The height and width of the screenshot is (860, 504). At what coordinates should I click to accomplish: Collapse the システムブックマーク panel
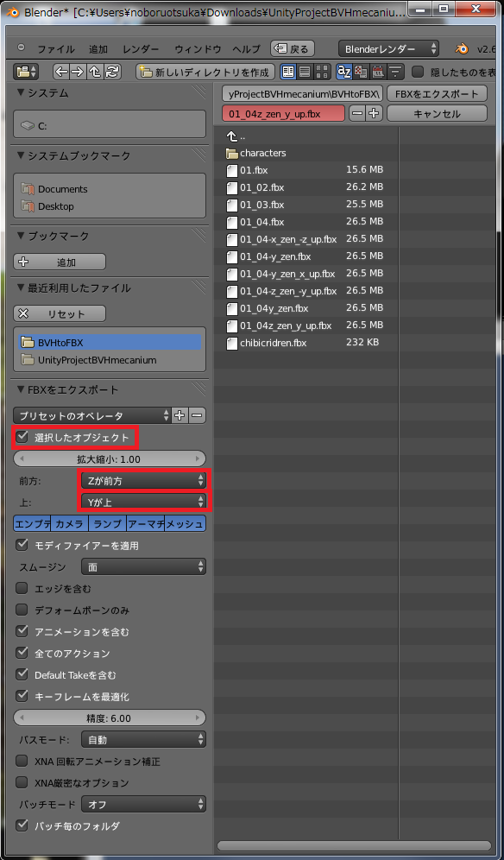pyautogui.click(x=22, y=156)
